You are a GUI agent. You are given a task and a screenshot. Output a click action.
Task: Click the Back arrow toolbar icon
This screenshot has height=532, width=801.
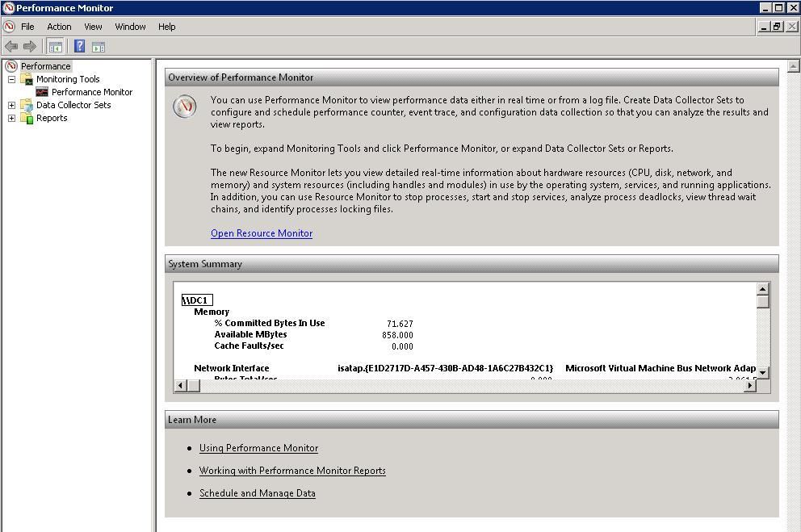point(11,47)
